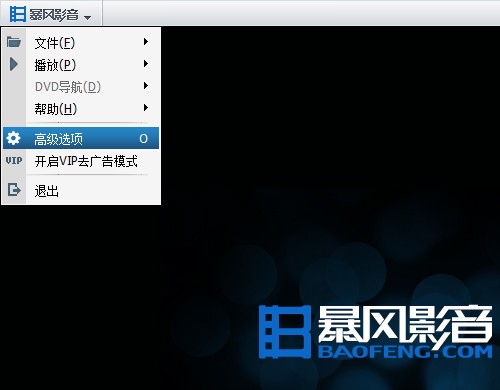The image size is (500, 390).
Task: Expand the DVD导航(D) submenu arrow
Action: pos(146,86)
